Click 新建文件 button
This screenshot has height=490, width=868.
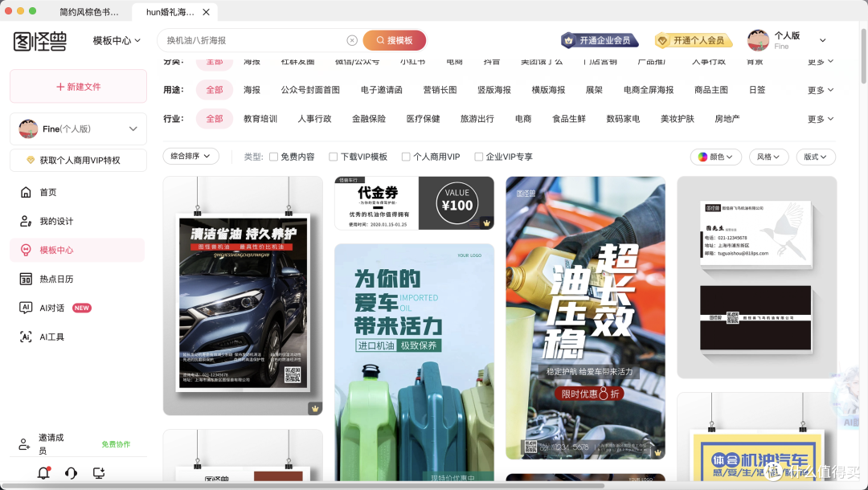tap(78, 86)
